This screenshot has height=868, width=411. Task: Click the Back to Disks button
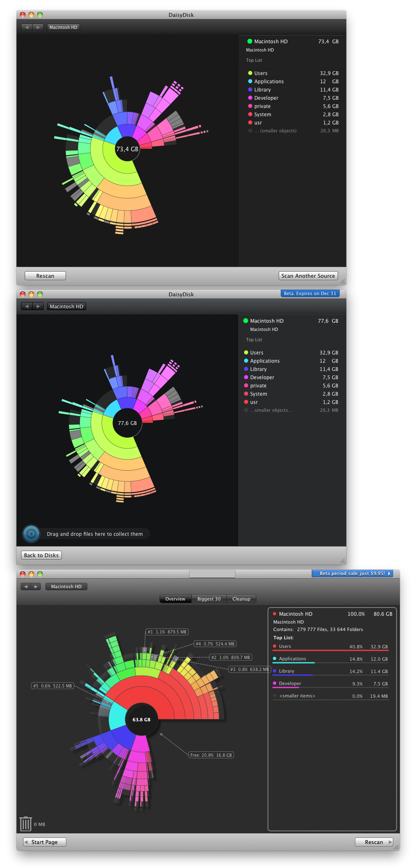41,555
